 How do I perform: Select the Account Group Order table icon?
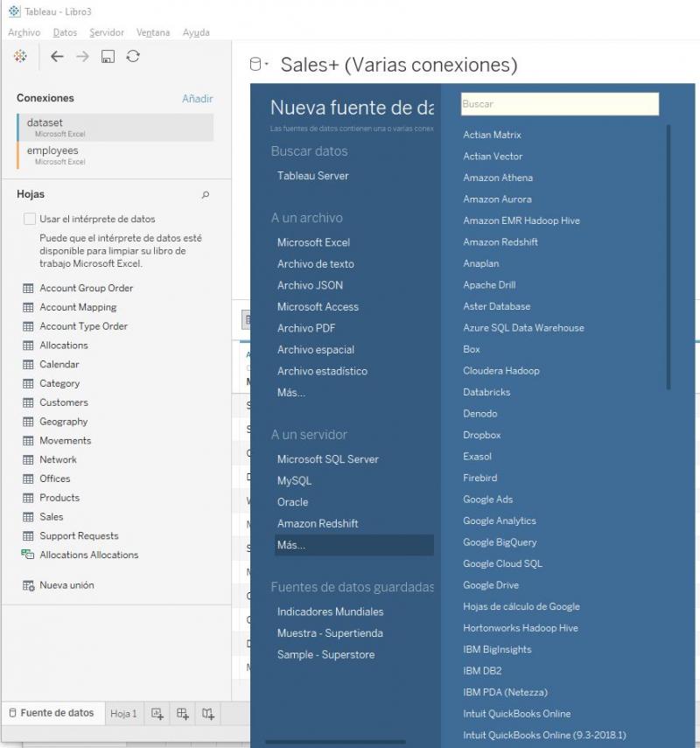point(28,288)
